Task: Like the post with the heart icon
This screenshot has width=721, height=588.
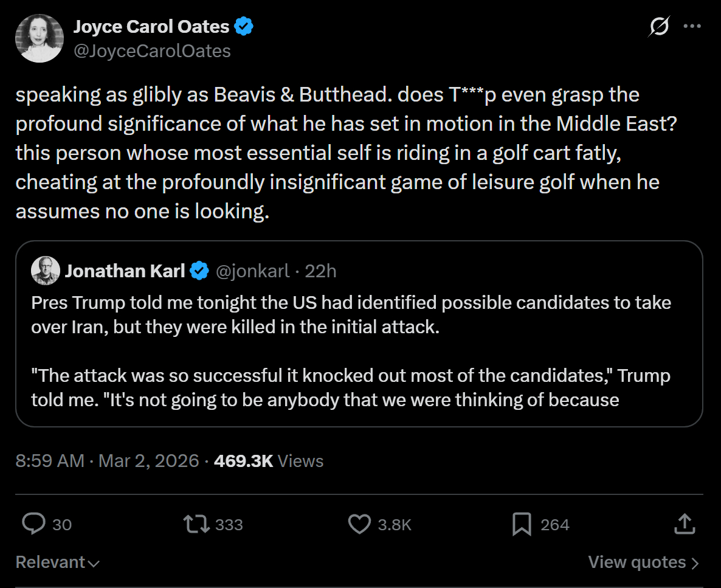Action: pyautogui.click(x=359, y=524)
